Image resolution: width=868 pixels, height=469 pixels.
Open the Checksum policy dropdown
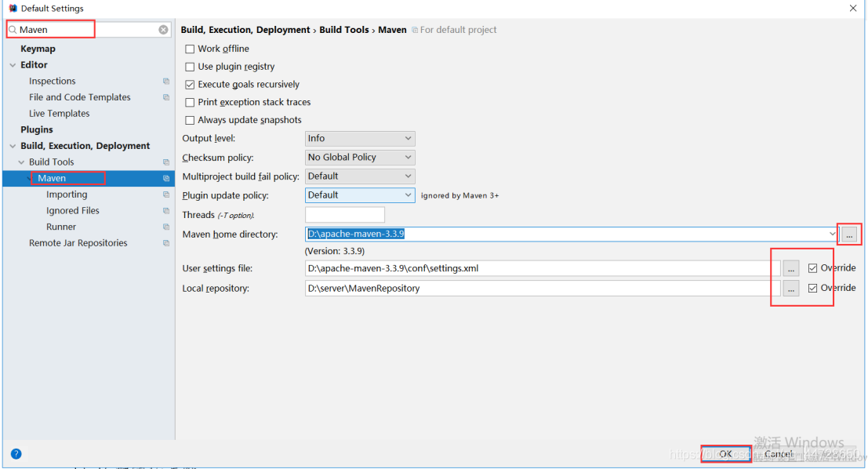point(360,158)
